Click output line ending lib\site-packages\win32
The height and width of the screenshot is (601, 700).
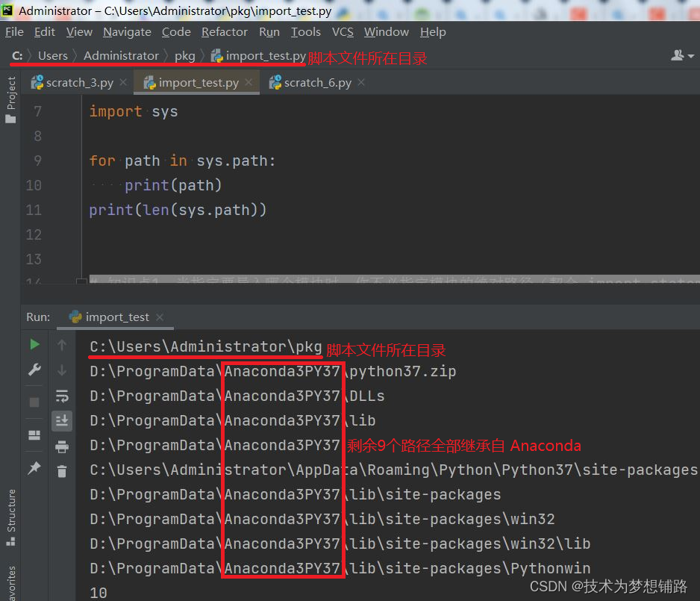[x=322, y=520]
